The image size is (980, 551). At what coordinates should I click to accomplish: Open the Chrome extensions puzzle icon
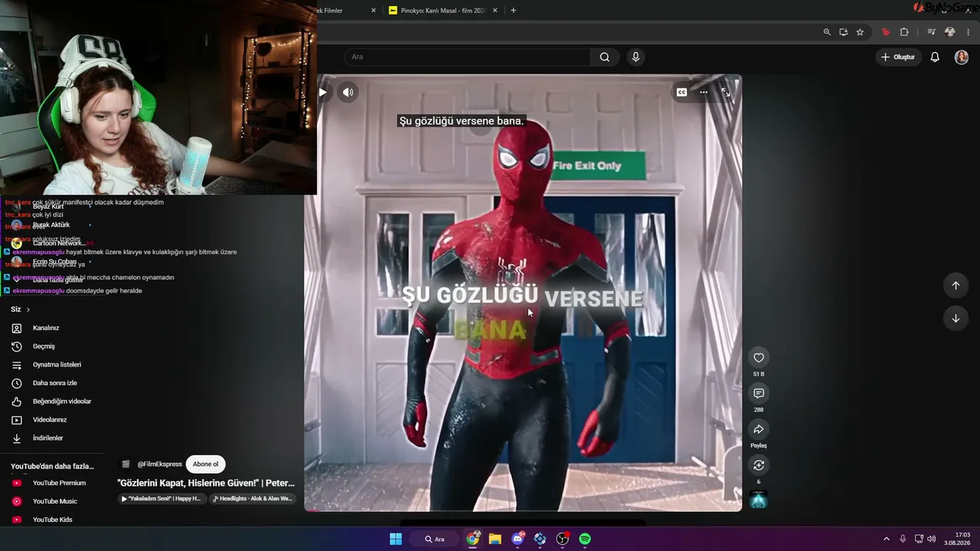904,32
